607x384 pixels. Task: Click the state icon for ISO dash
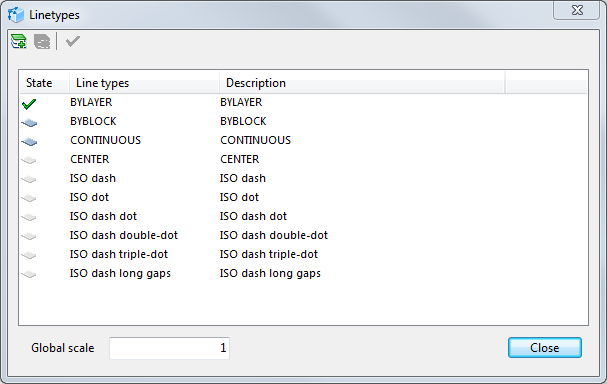[x=29, y=179]
